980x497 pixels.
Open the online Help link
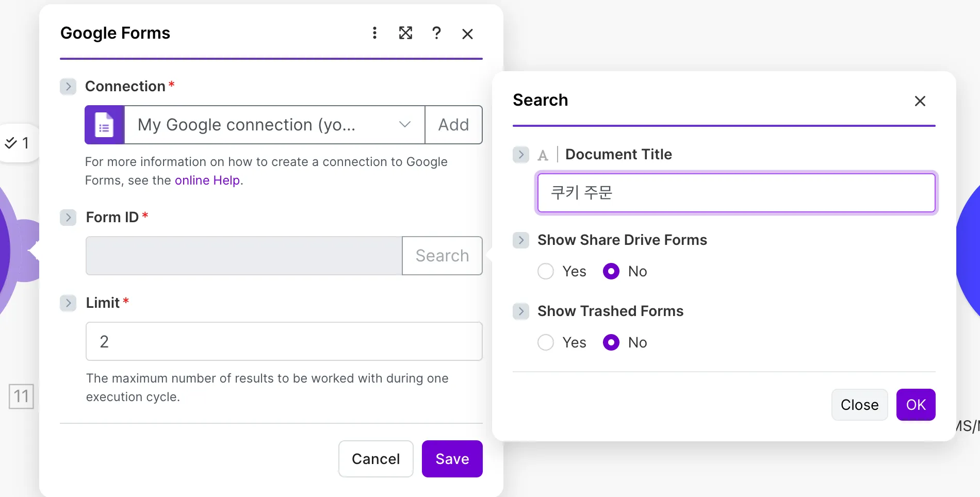207,180
